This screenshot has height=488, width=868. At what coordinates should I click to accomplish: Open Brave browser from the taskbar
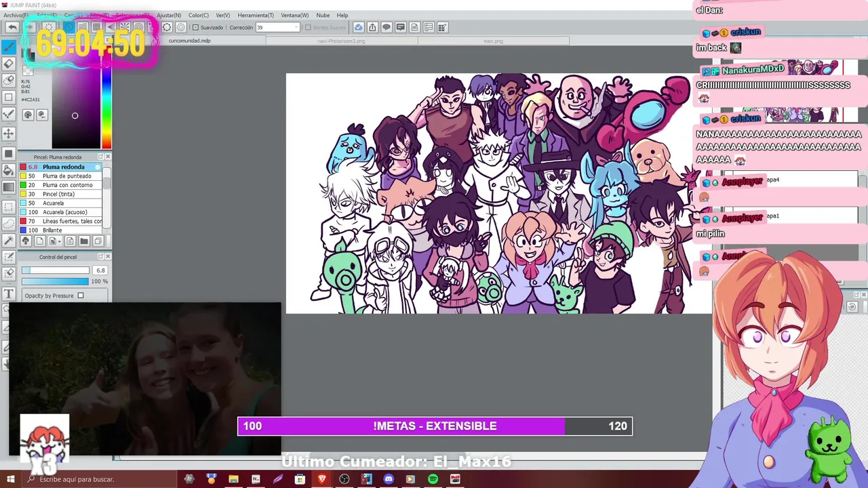click(x=322, y=479)
